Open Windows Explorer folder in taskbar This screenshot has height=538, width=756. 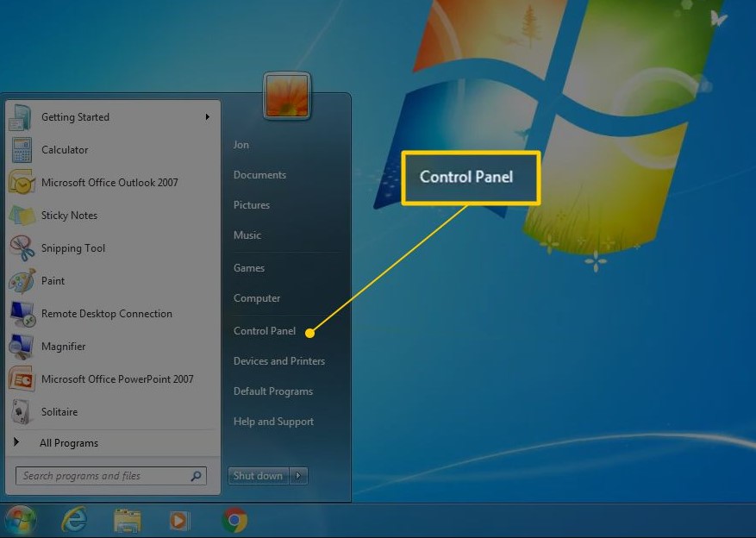tap(128, 521)
